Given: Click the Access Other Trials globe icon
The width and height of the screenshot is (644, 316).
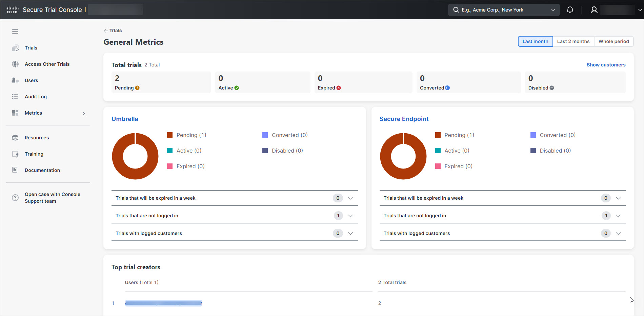Looking at the screenshot, I should pyautogui.click(x=15, y=64).
